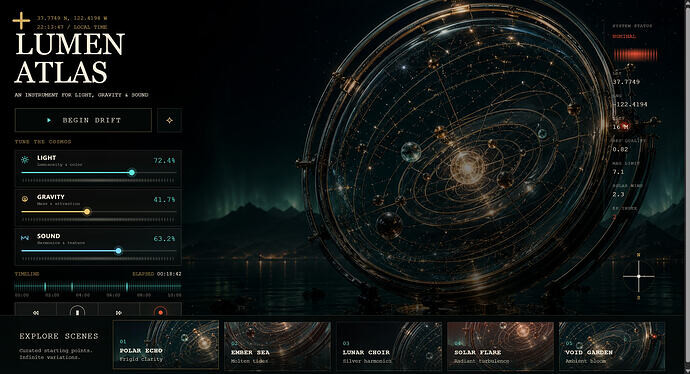Click the red record button
Image resolution: width=690 pixels, height=374 pixels.
pos(161,310)
